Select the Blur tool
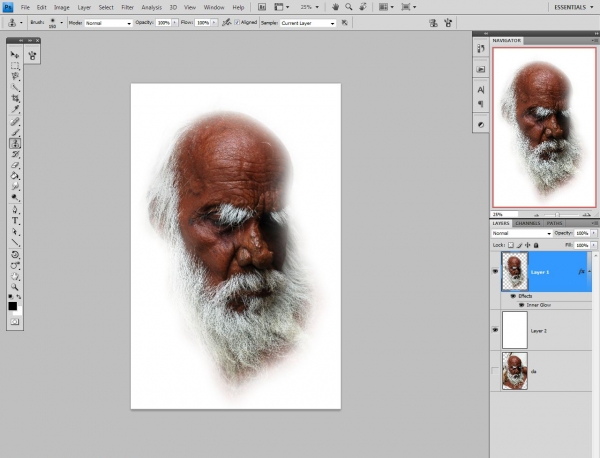Viewport: 600px width, 458px height. [x=15, y=187]
